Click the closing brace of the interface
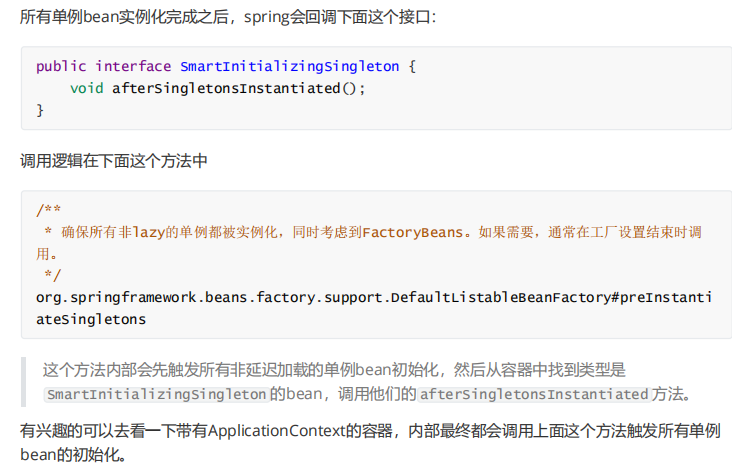Viewport: 732px width, 467px height. tap(40, 110)
